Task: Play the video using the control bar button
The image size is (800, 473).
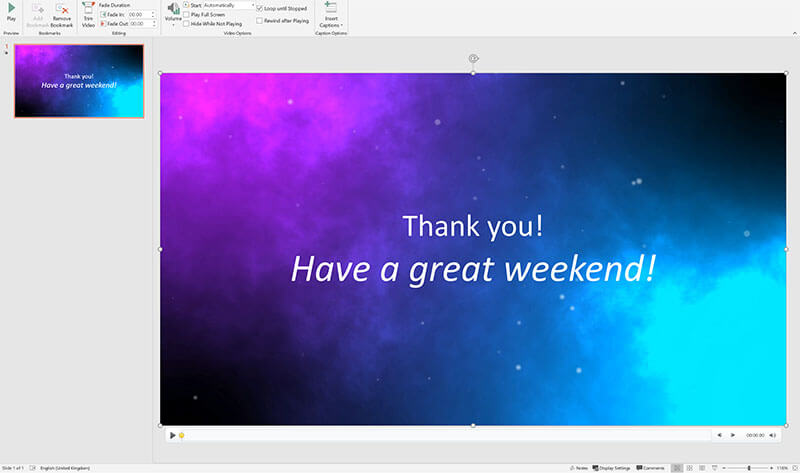Action: [172, 435]
